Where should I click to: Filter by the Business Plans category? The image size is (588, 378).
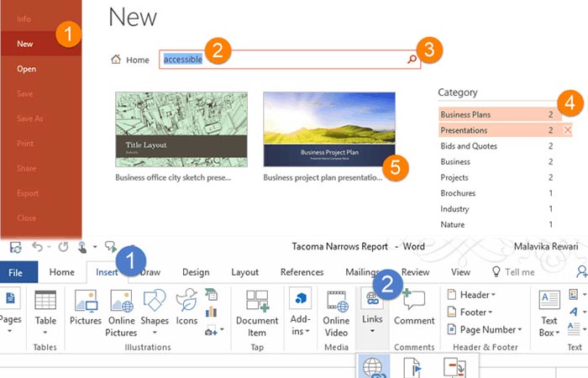pos(500,114)
